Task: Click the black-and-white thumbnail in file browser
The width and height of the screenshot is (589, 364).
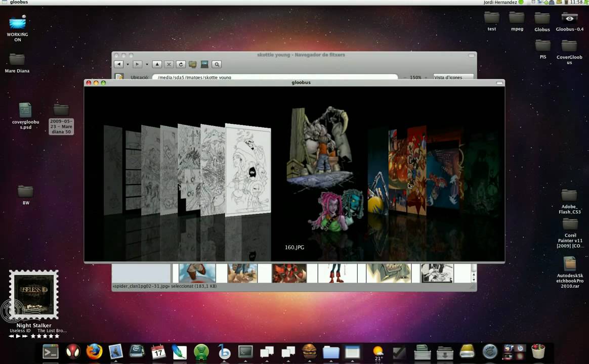Action: [x=437, y=273]
